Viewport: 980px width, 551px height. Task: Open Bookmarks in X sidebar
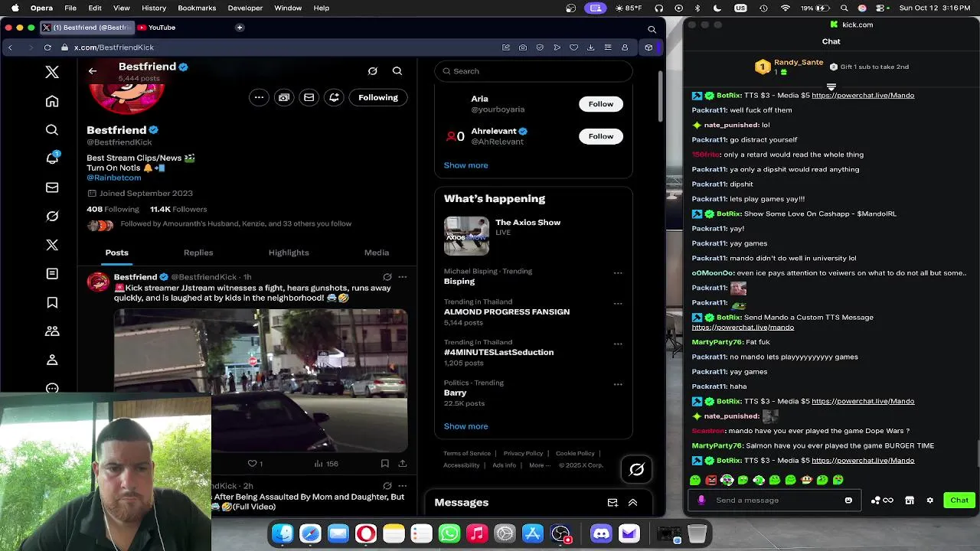52,302
